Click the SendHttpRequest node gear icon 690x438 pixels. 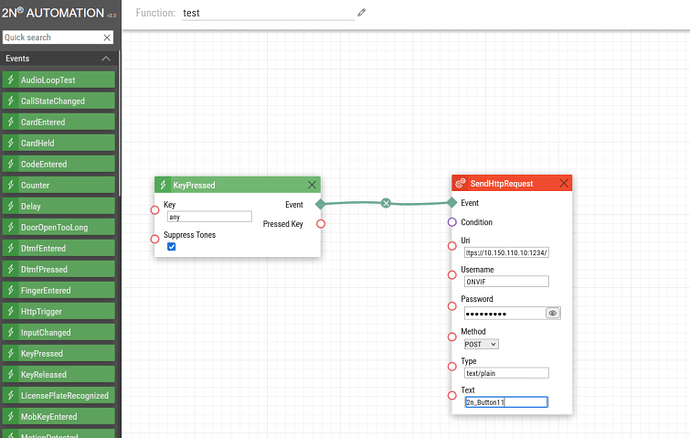pos(460,184)
